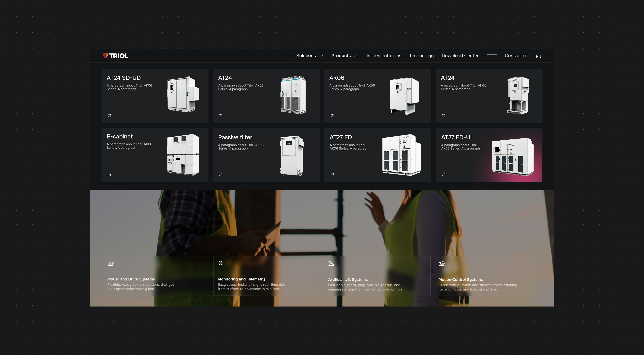Select the Monitoring and Telemetry magnifier icon

[x=221, y=263]
